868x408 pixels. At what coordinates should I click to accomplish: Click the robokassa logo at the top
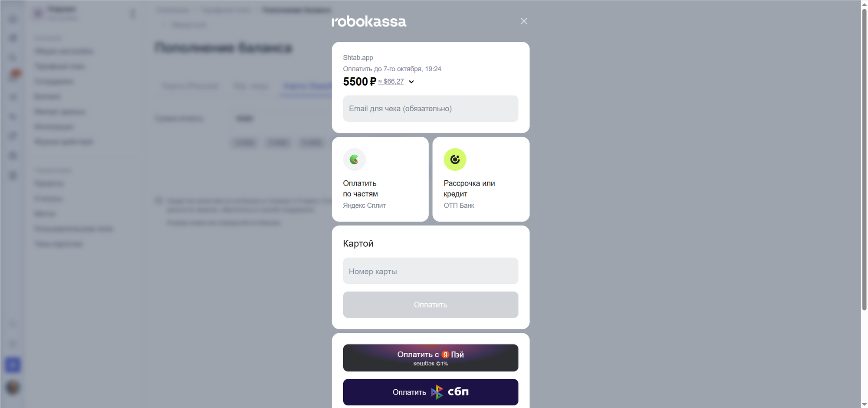[x=369, y=21]
